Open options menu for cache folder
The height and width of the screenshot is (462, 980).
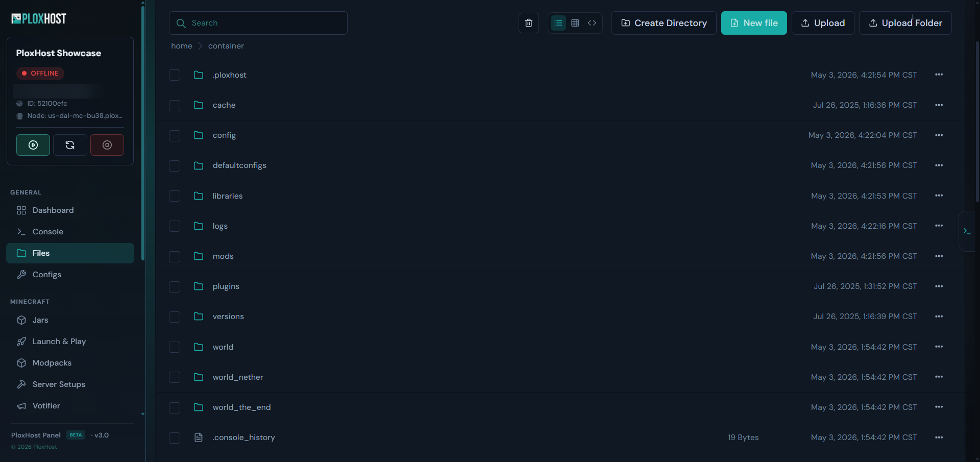coord(939,105)
